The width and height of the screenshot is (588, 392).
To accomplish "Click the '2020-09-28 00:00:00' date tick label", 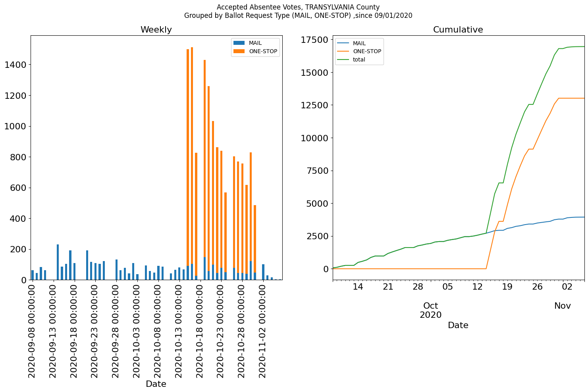I will click(x=116, y=330).
